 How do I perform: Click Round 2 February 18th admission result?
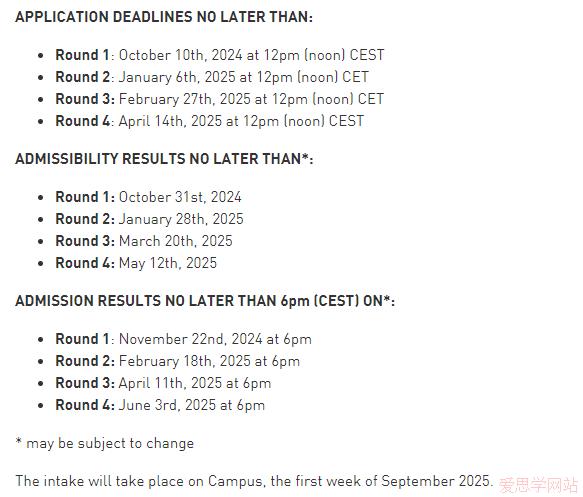178,361
